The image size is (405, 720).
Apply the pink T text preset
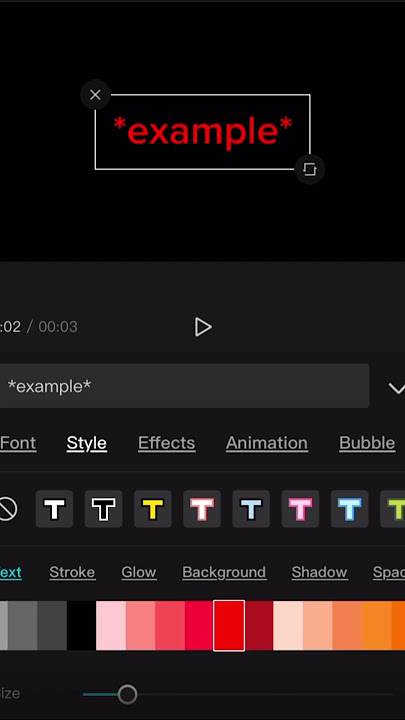tap(300, 509)
